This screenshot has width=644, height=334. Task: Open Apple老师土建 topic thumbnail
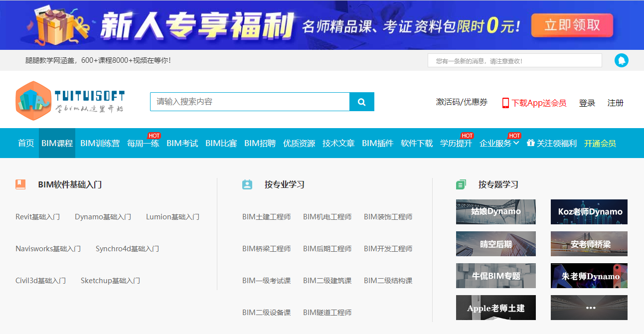[496, 308]
